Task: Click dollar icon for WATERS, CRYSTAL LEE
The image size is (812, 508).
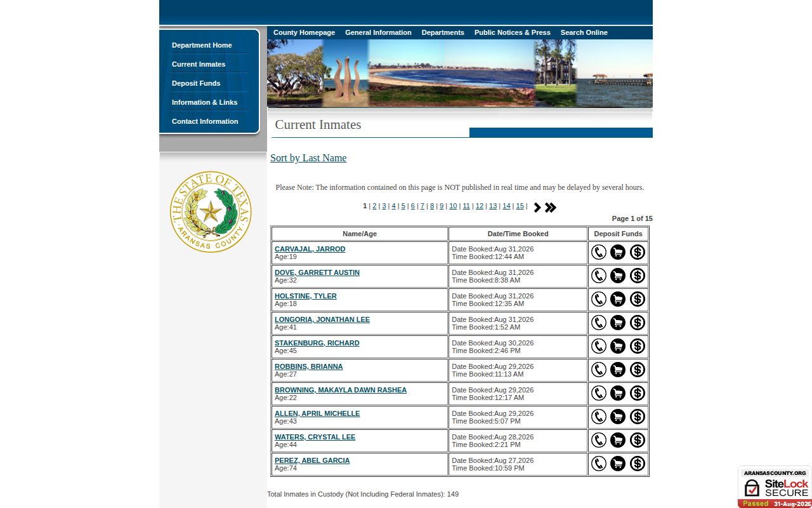Action: [637, 440]
